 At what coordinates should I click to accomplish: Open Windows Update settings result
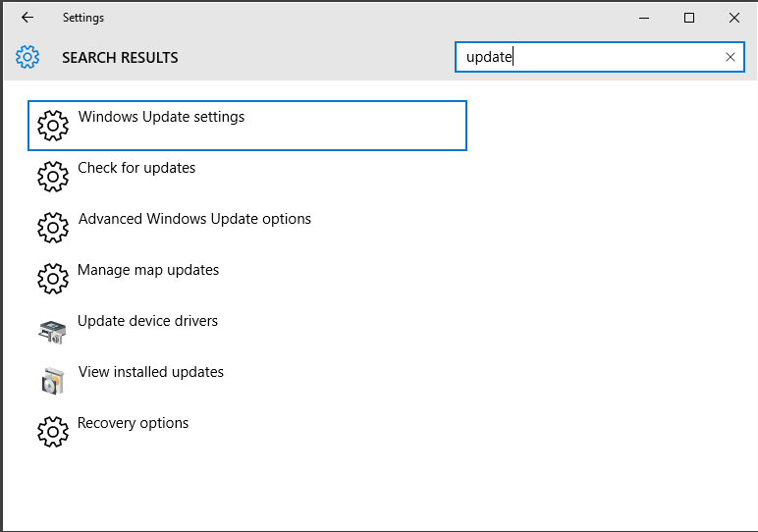coord(247,126)
